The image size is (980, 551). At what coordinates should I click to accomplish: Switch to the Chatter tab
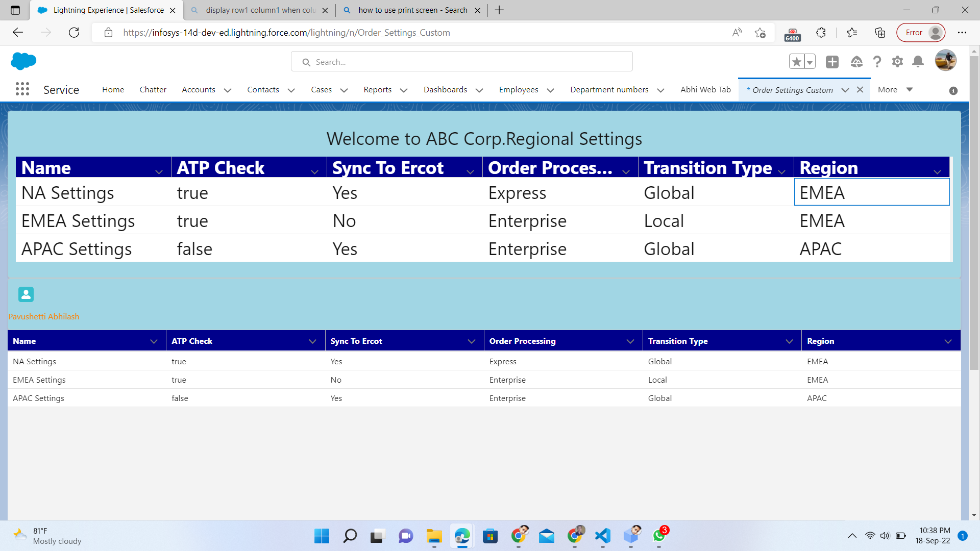tap(153, 90)
